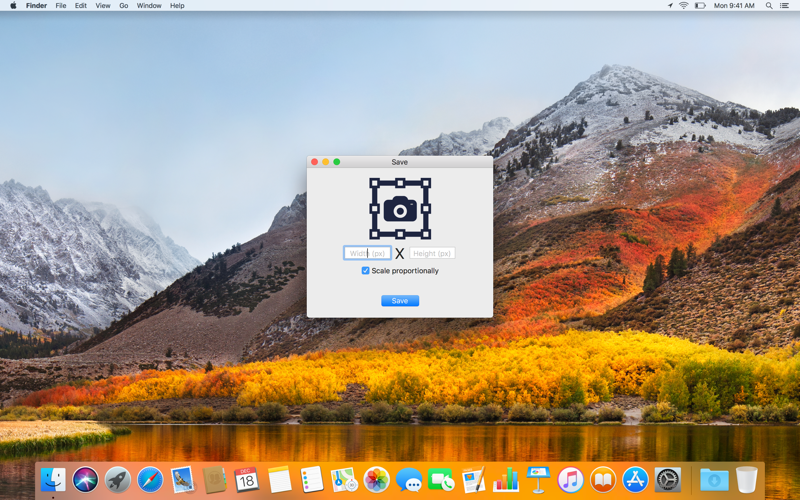Uncheck the Scale proportionally checkbox
This screenshot has width=800, height=500.
point(365,270)
